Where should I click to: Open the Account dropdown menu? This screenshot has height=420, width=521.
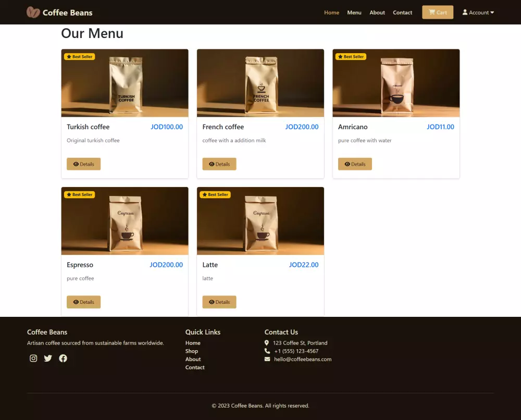[x=478, y=13]
